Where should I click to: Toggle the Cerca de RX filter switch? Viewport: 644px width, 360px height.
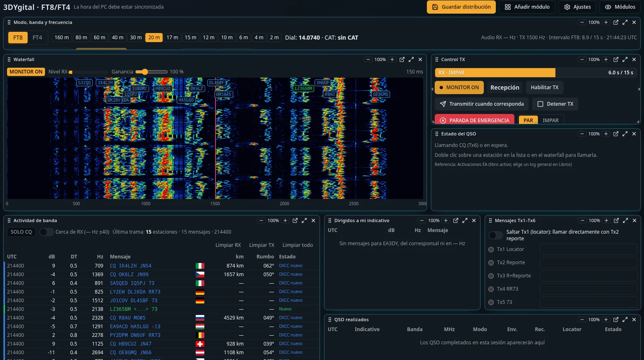46,232
